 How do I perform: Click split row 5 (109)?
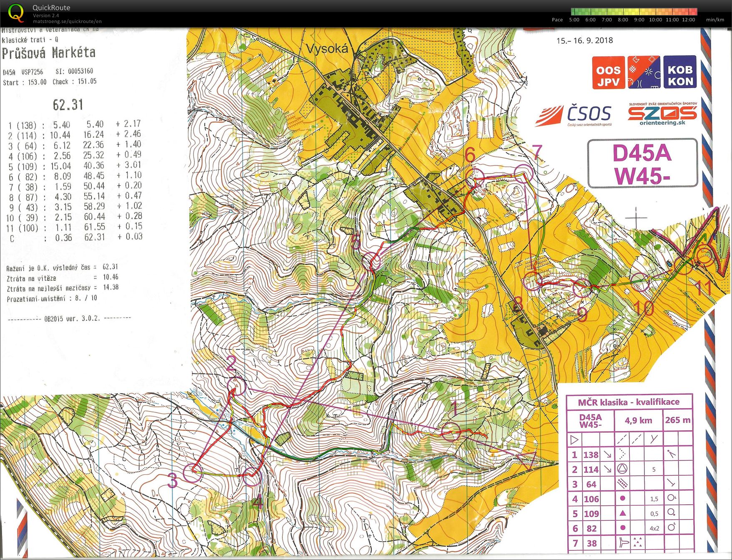click(x=75, y=166)
